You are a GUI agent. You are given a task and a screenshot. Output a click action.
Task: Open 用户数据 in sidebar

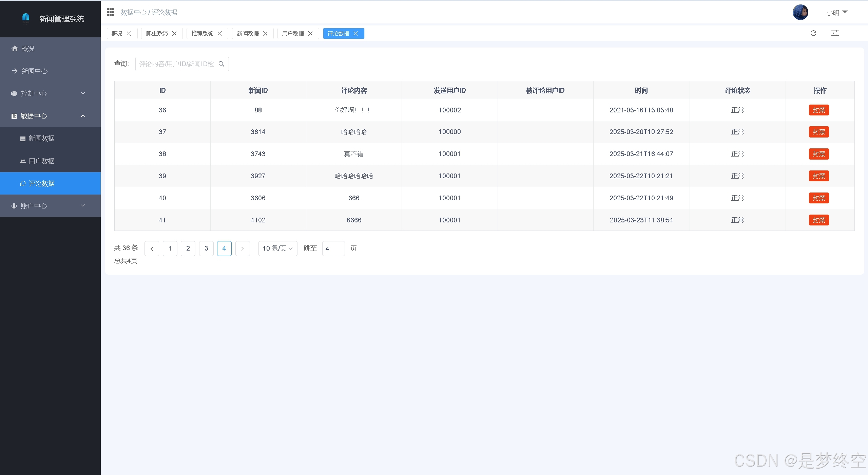(41, 161)
